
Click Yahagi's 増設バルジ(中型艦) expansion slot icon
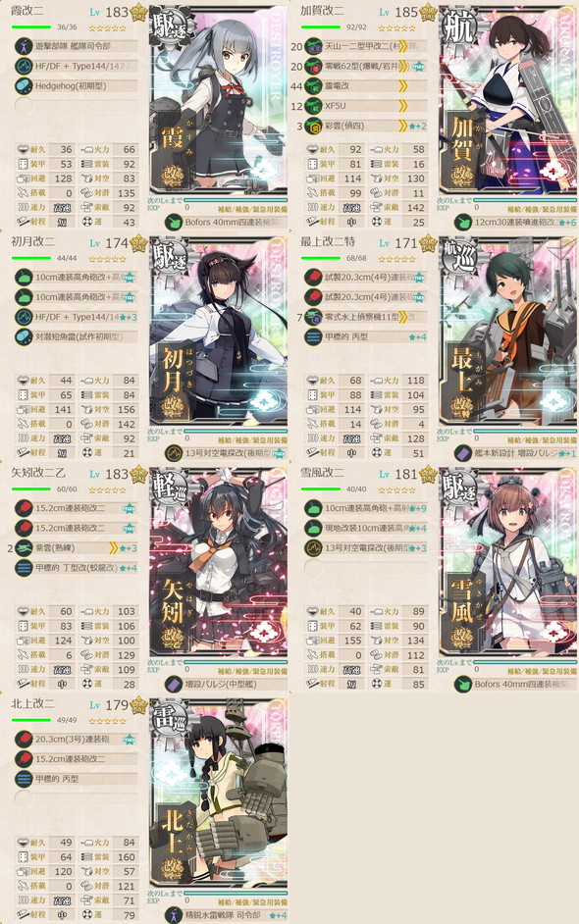(174, 684)
